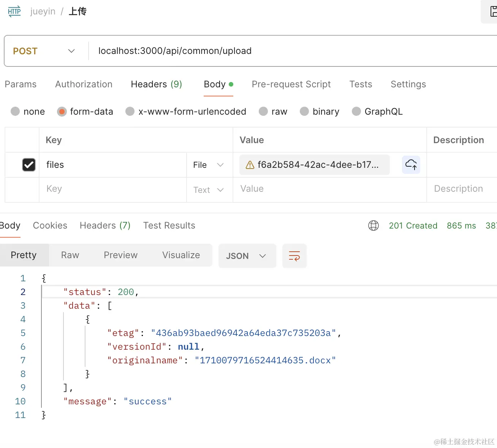Open the File type dropdown for files key
Viewport: 497px width, 448px height.
[x=208, y=165]
